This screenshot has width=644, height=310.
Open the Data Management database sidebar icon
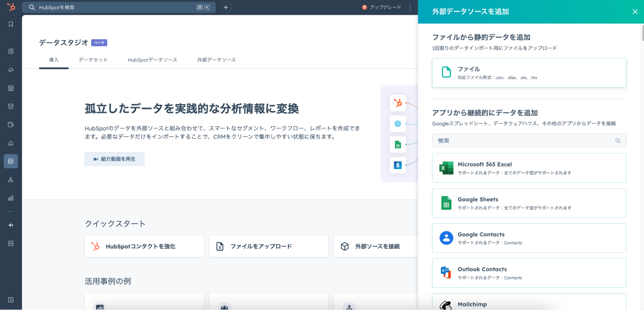click(11, 161)
